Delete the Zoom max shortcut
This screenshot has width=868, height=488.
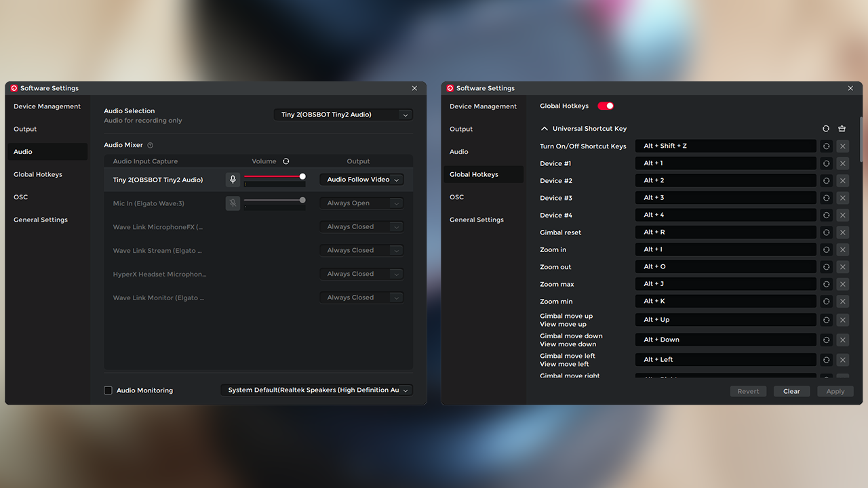pos(842,284)
